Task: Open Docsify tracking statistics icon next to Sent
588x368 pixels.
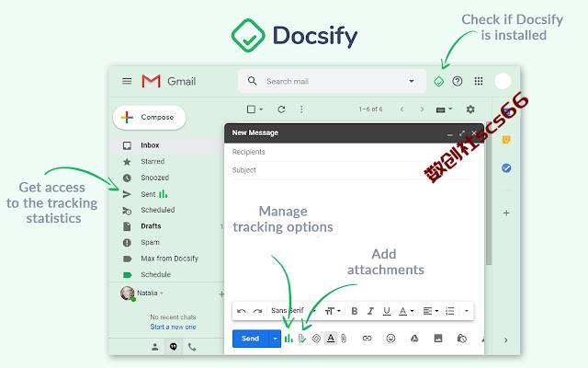Action: tap(164, 194)
